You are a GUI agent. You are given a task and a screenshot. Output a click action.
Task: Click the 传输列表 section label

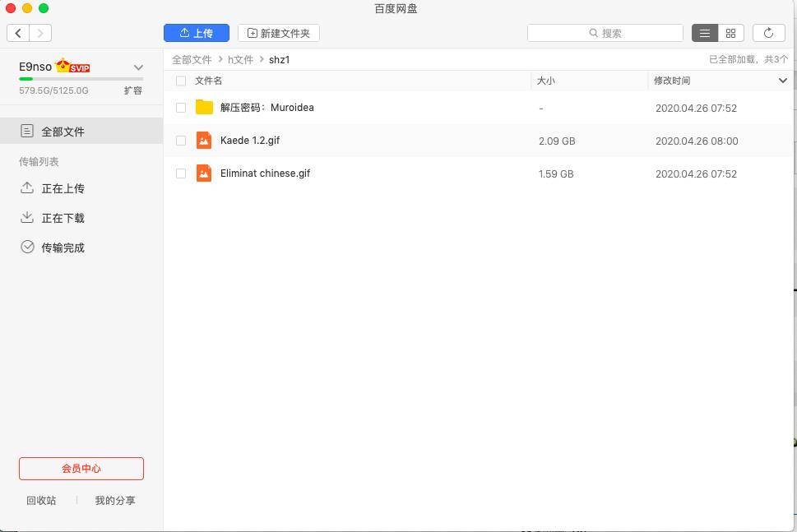39,162
